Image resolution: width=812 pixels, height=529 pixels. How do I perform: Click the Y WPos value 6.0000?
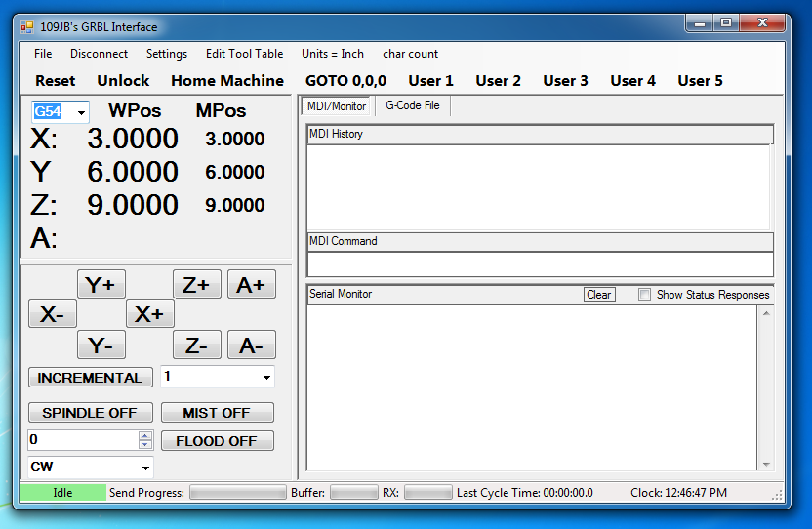[x=133, y=172]
